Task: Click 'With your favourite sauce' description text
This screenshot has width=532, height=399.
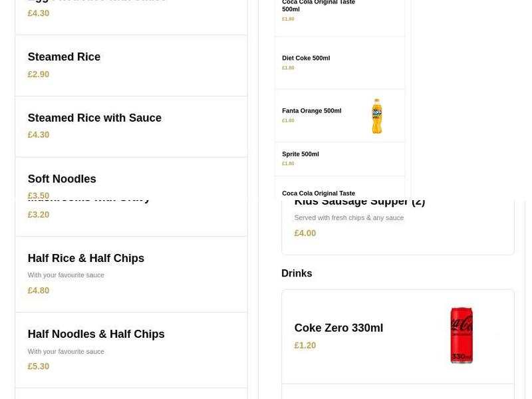Action: coord(66,275)
